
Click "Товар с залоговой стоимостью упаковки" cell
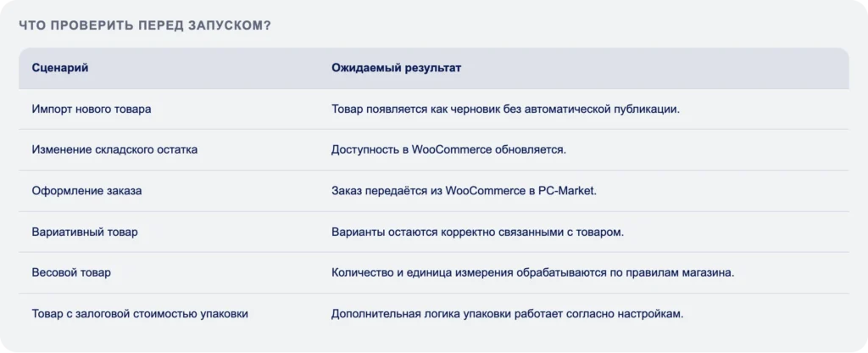click(140, 314)
